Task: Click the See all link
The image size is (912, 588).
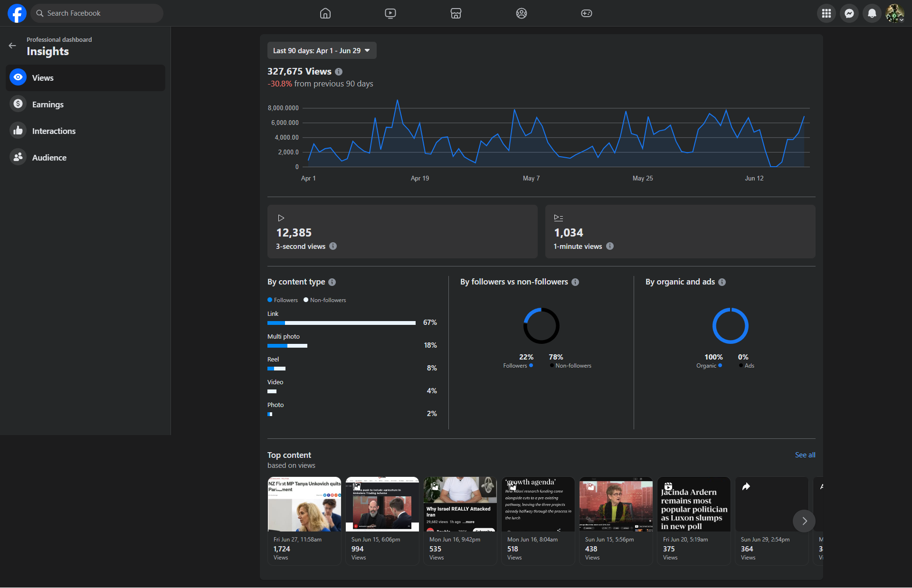Action: click(x=805, y=455)
